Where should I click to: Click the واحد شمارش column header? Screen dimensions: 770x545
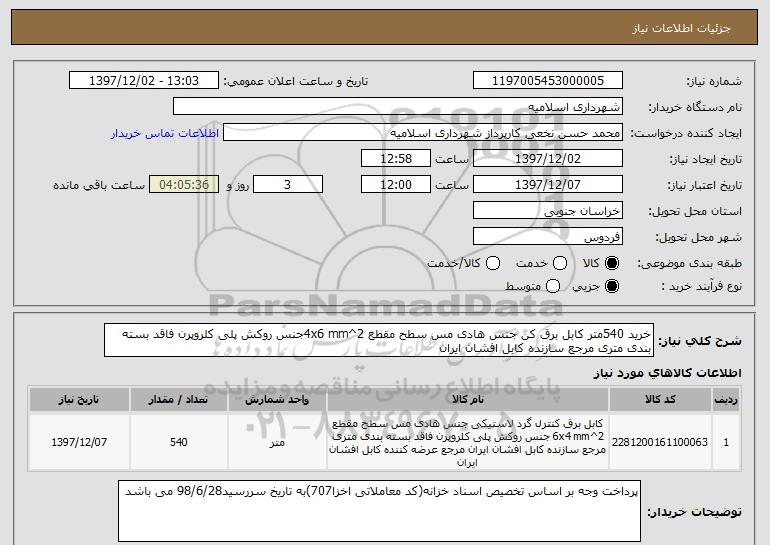coord(277,400)
